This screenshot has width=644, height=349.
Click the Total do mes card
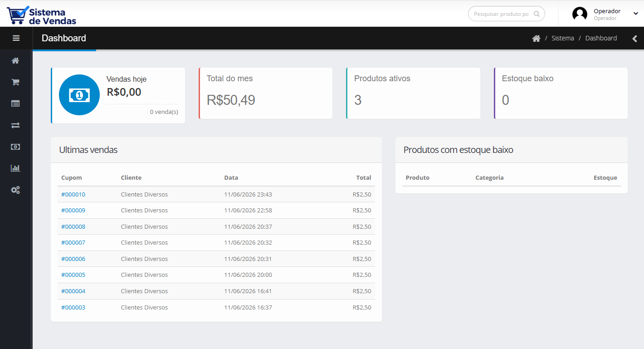tap(265, 93)
